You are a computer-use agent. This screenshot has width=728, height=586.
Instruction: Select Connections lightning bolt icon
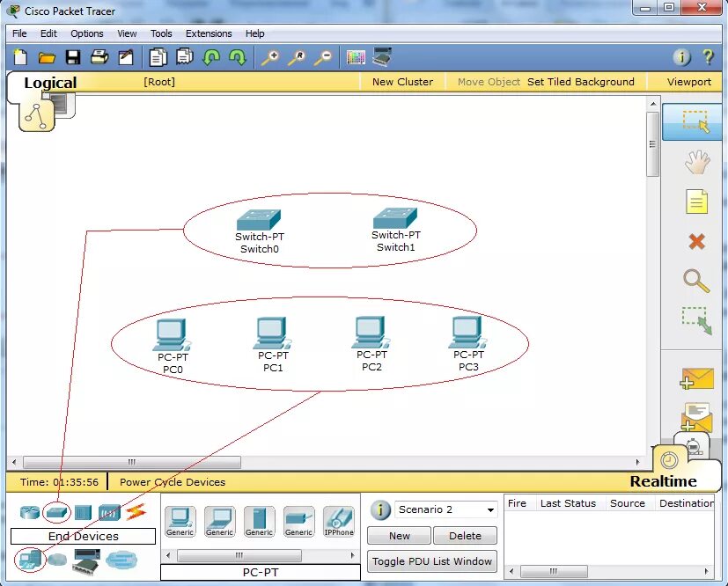tap(136, 512)
